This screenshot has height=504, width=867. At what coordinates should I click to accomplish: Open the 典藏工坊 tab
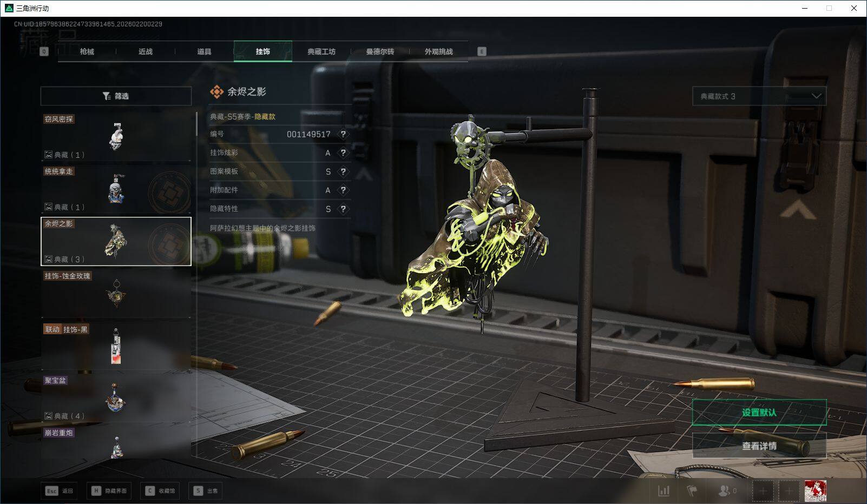click(321, 51)
